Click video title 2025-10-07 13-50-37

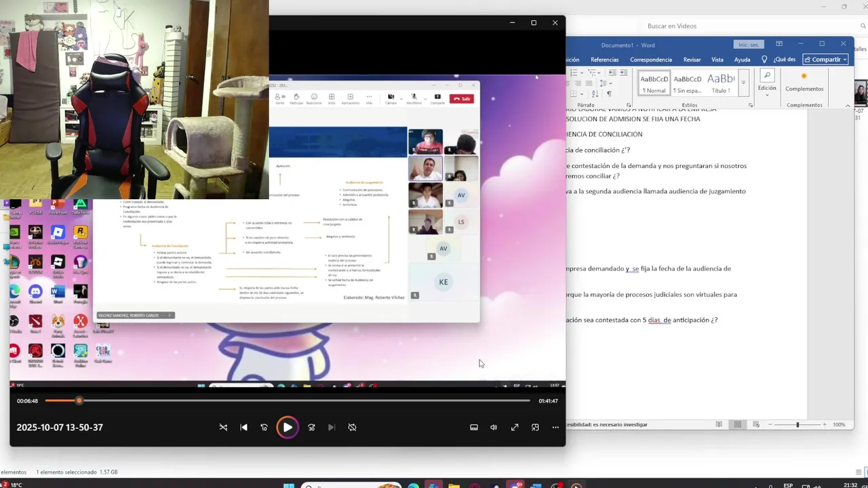60,428
